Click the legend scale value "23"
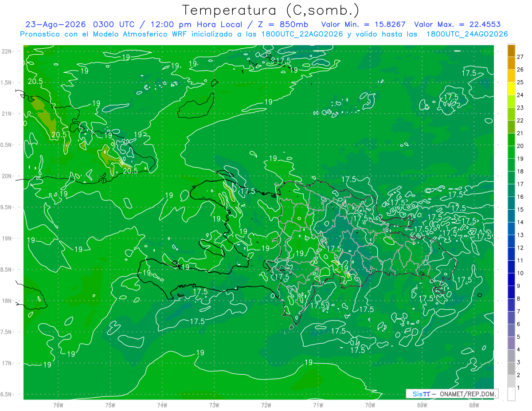This screenshot has height=411, width=532. coord(520,108)
